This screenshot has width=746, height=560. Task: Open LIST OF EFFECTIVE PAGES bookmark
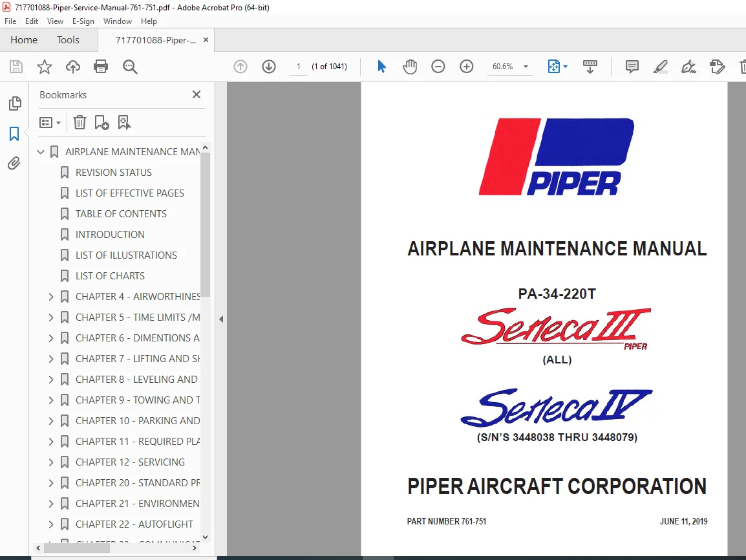pyautogui.click(x=130, y=193)
